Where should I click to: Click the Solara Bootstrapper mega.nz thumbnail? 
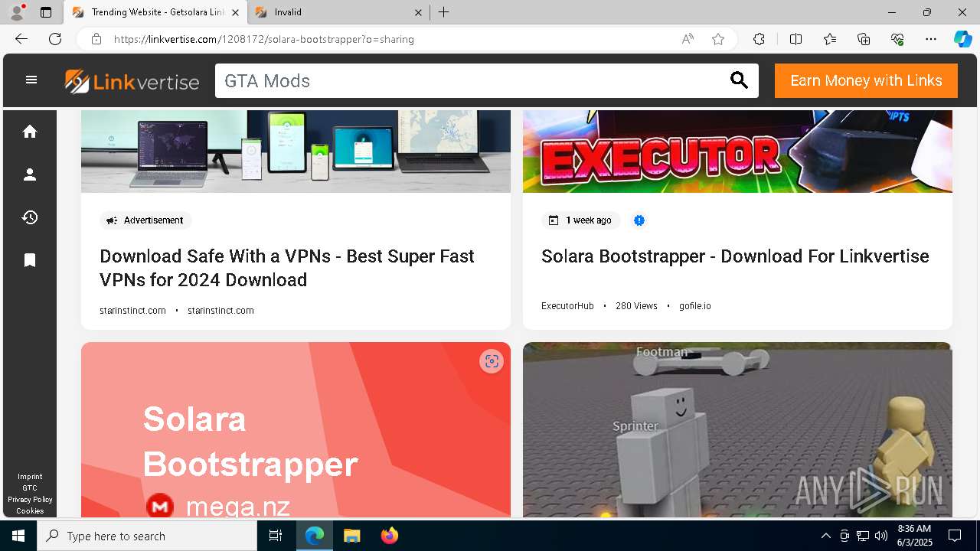296,429
